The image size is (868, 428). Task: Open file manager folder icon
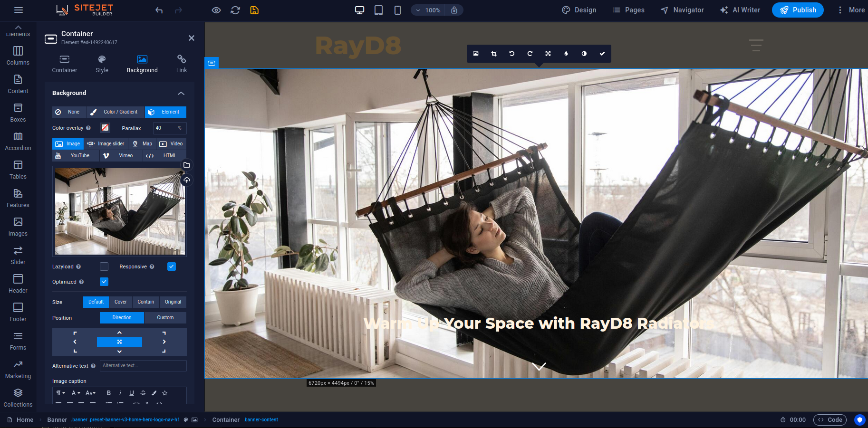(x=187, y=165)
